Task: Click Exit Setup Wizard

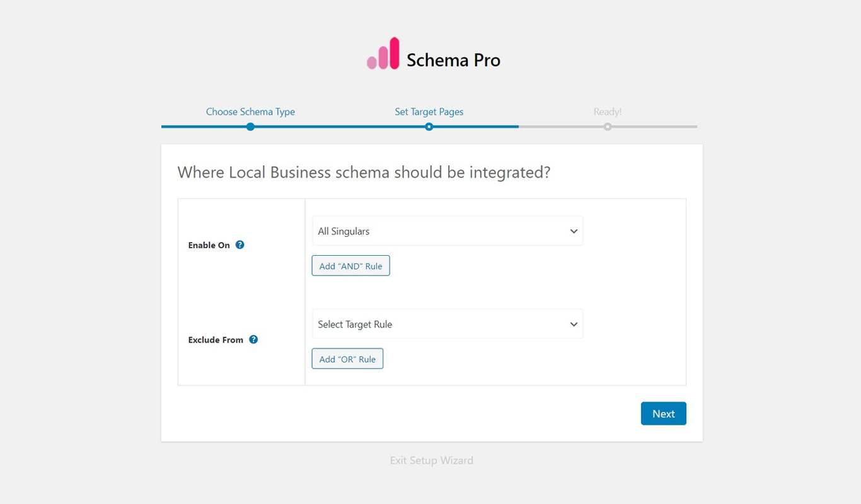Action: pyautogui.click(x=431, y=460)
